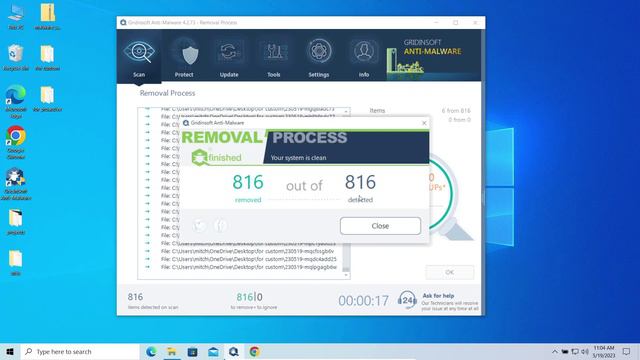Expand the hidden system tray icons
The width and height of the screenshot is (640, 360).
click(x=554, y=351)
